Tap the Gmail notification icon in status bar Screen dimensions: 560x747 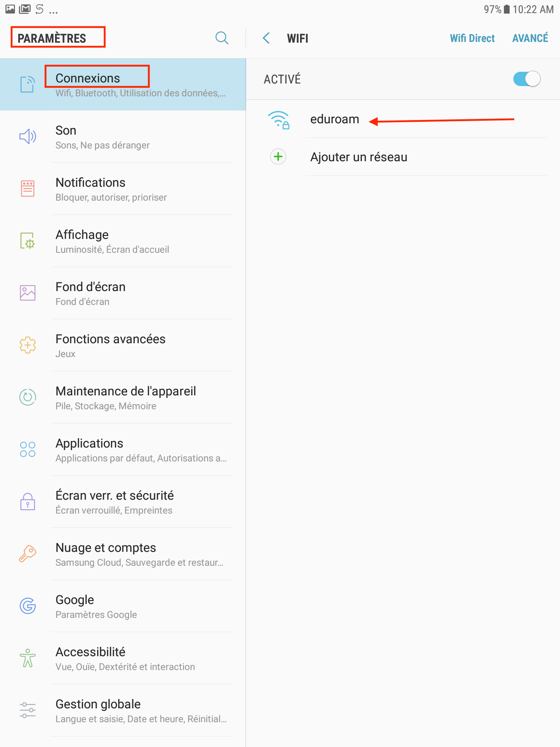point(25,9)
